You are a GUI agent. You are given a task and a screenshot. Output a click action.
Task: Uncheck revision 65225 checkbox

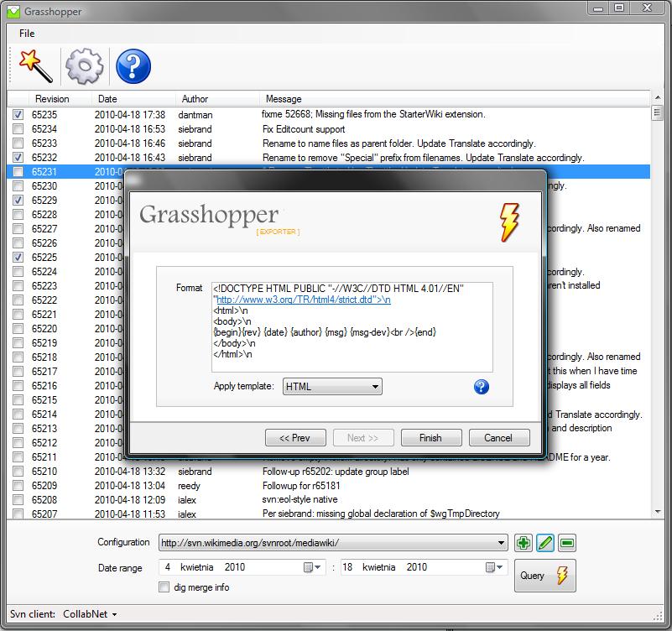pyautogui.click(x=18, y=258)
